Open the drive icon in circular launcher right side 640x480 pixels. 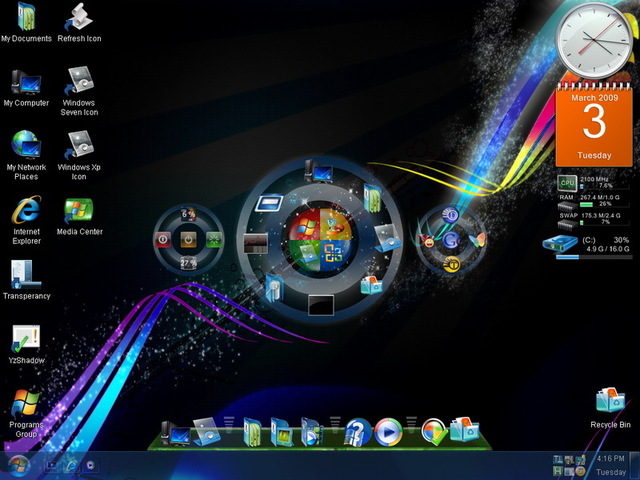387,238
